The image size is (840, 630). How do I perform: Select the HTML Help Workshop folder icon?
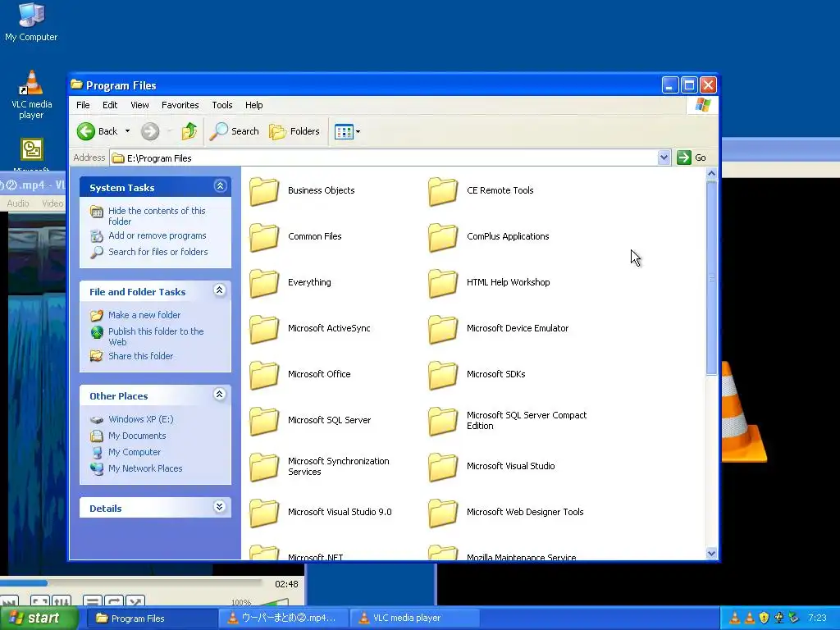[x=443, y=283]
